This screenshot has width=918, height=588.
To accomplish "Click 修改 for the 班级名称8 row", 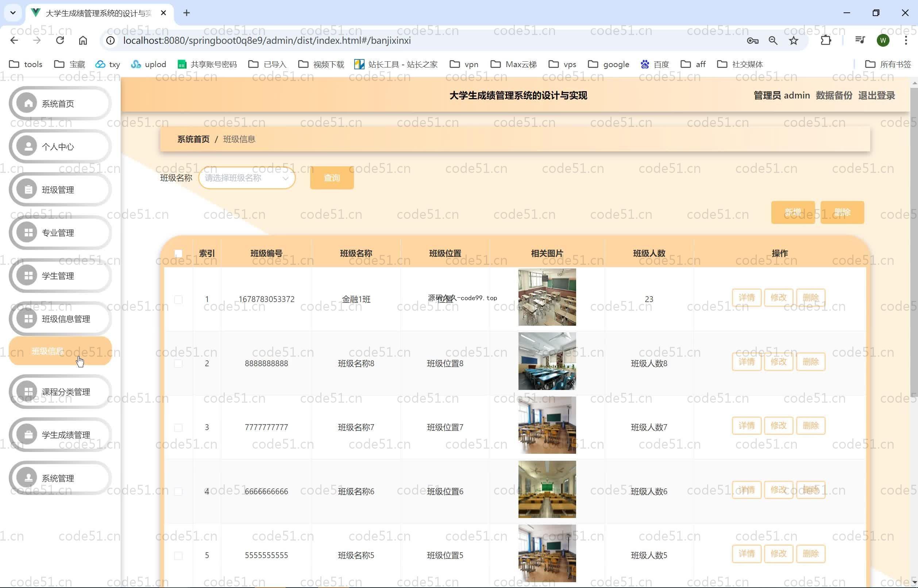I will tap(778, 361).
